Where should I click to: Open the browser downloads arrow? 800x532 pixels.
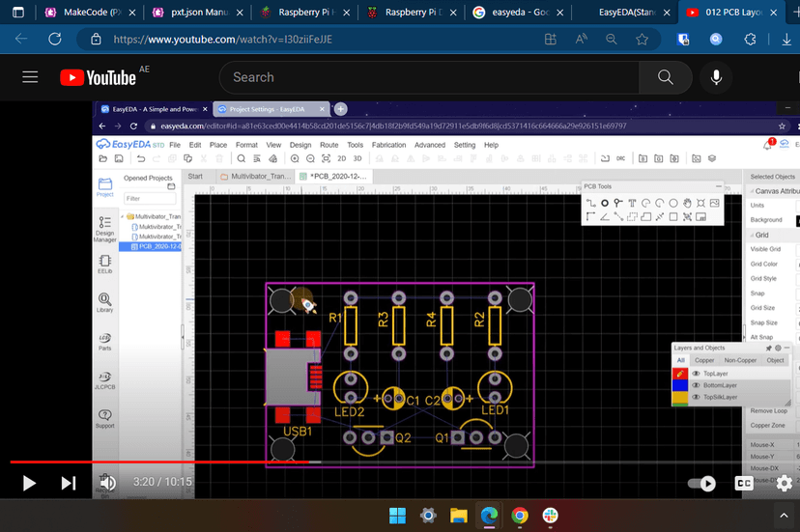point(785,40)
